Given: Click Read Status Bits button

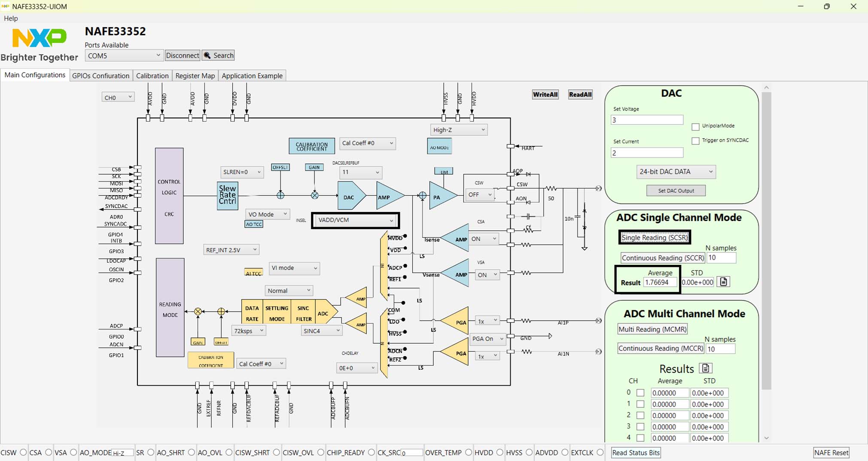Looking at the screenshot, I should click(x=636, y=452).
